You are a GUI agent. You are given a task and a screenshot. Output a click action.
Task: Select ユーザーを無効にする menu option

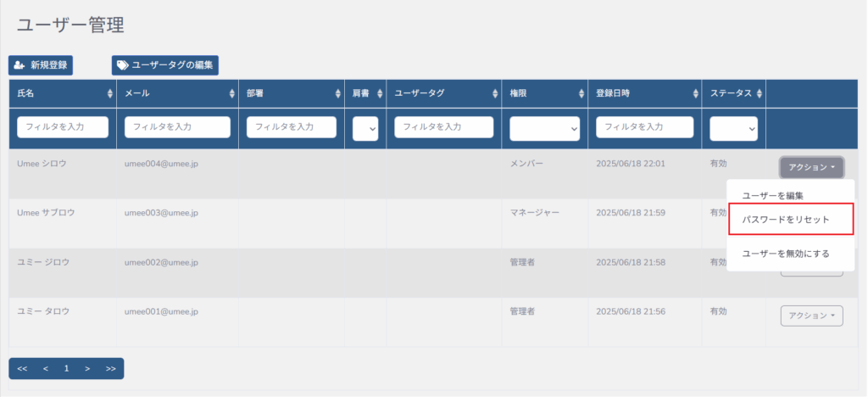(x=786, y=254)
